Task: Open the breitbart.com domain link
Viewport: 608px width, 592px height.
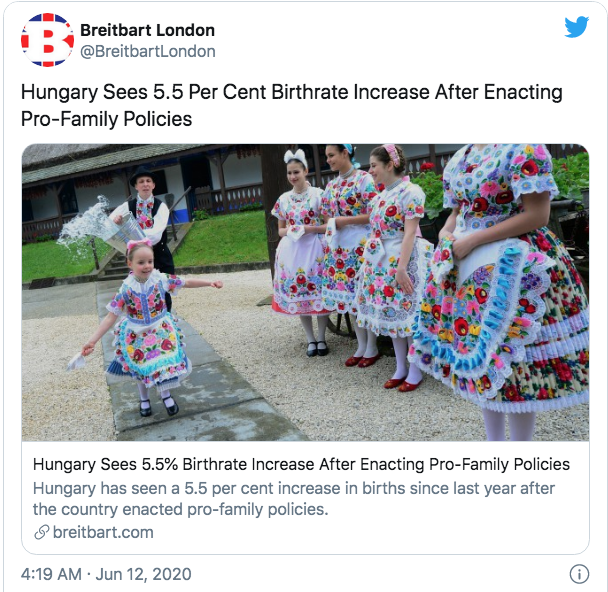Action: click(103, 532)
